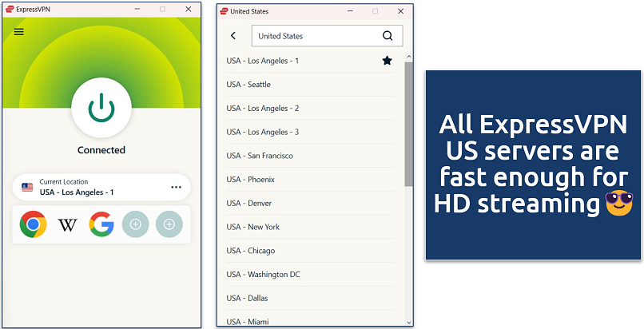Select USA - Denver server

coord(310,204)
